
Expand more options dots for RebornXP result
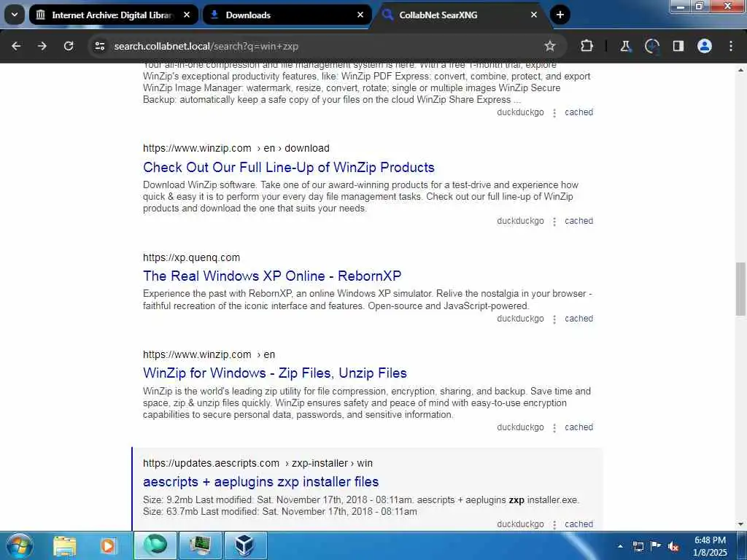coord(554,319)
